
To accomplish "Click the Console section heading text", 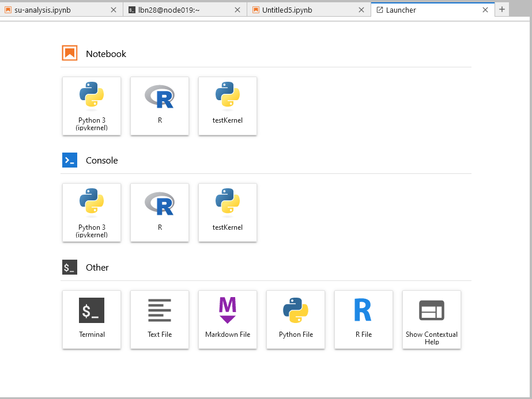I will [102, 160].
